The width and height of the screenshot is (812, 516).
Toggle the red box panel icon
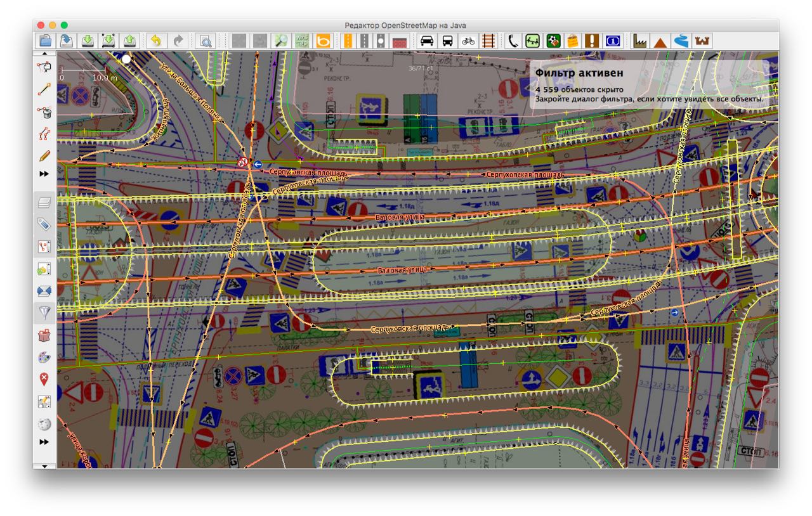tap(44, 336)
